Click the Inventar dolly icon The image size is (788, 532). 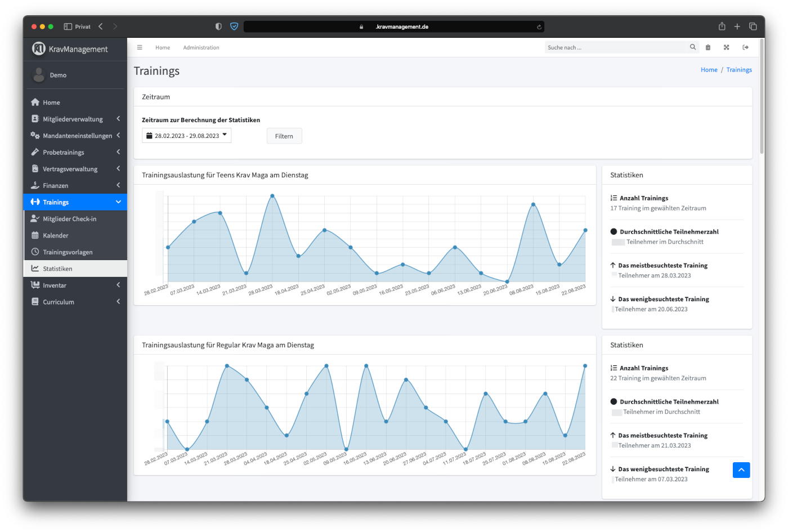pyautogui.click(x=35, y=285)
